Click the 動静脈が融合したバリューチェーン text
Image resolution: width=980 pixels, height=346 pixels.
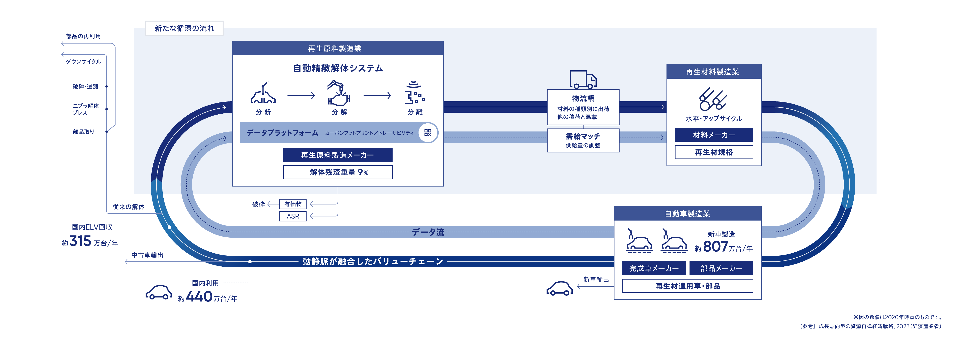coord(373,261)
